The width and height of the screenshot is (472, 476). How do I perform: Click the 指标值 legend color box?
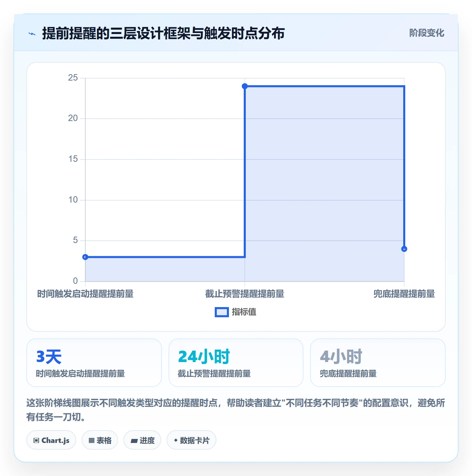[x=222, y=312]
